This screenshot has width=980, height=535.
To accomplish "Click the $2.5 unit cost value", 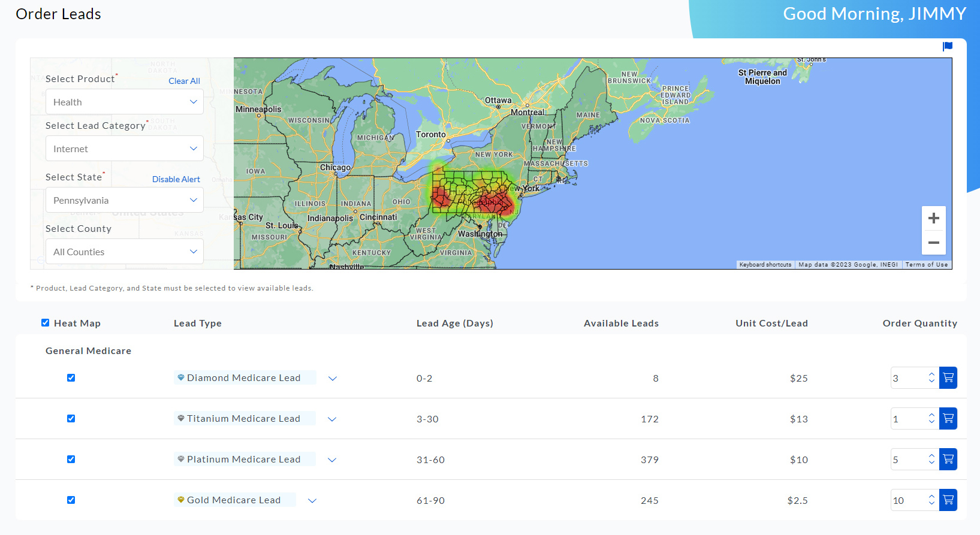I will click(798, 501).
